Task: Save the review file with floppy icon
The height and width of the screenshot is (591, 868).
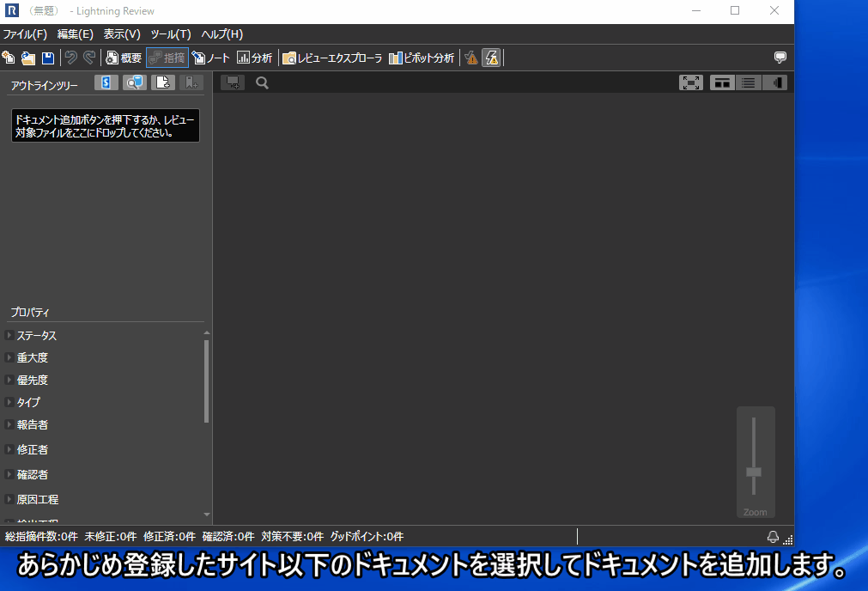Action: (48, 58)
